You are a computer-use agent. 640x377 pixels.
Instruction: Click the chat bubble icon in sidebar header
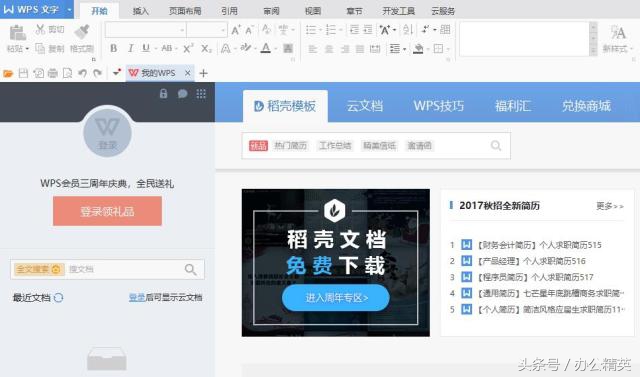pos(182,94)
